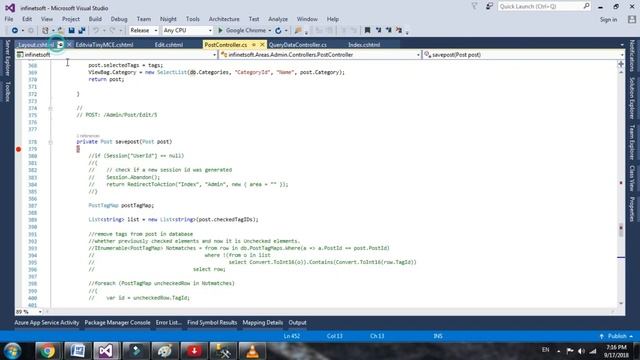The height and width of the screenshot is (360, 640).
Task: Open the Architecture menu
Action: 224,19
